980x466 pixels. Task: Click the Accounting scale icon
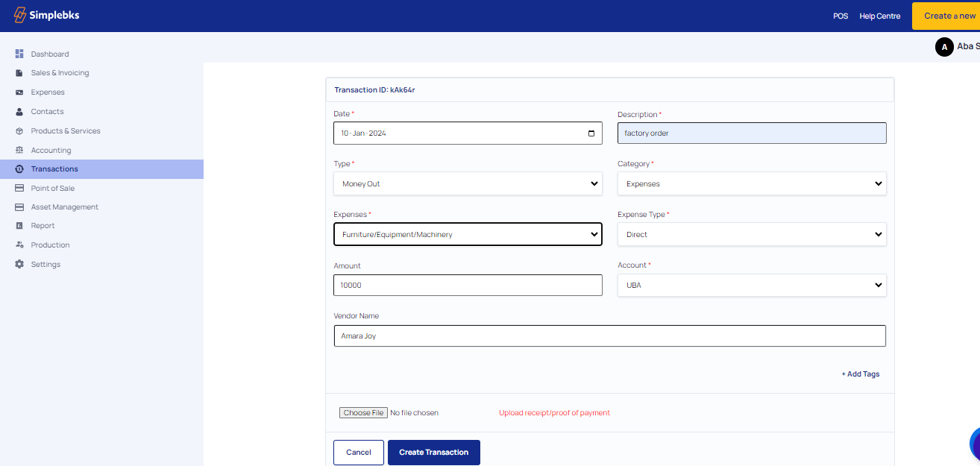19,150
